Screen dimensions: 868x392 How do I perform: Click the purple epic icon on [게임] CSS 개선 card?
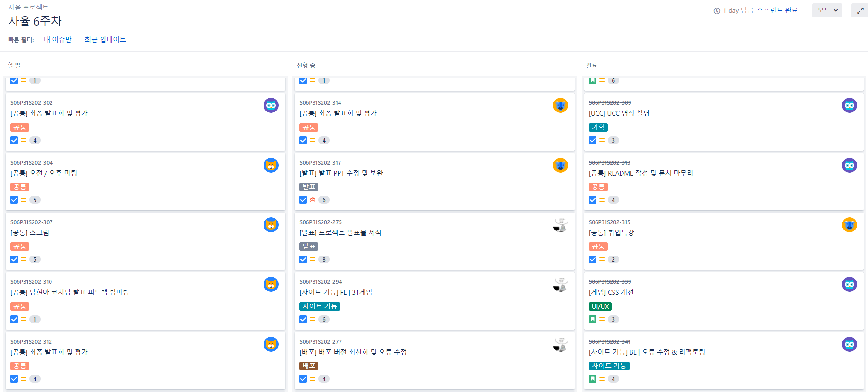(850, 284)
